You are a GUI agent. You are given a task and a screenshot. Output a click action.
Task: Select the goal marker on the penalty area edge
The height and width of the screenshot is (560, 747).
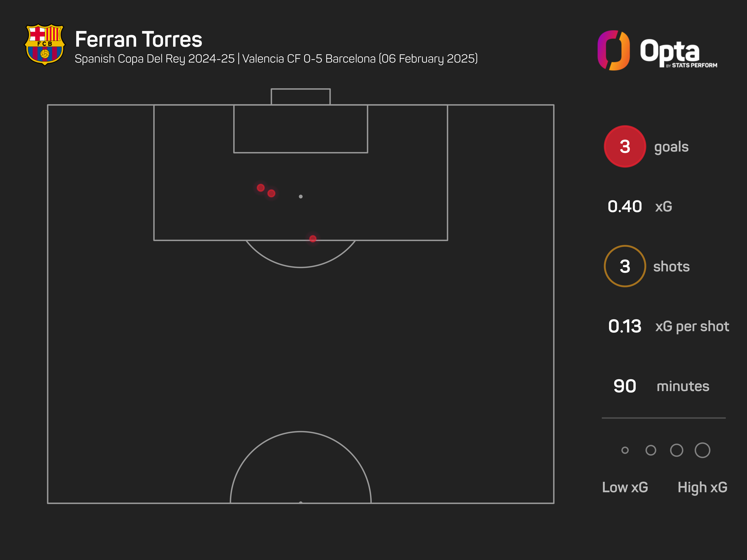coord(313,239)
